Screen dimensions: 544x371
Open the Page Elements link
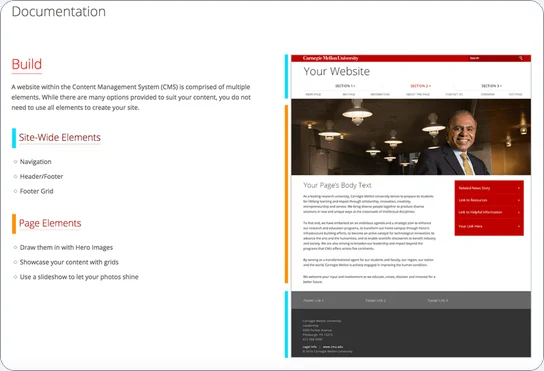(x=50, y=223)
